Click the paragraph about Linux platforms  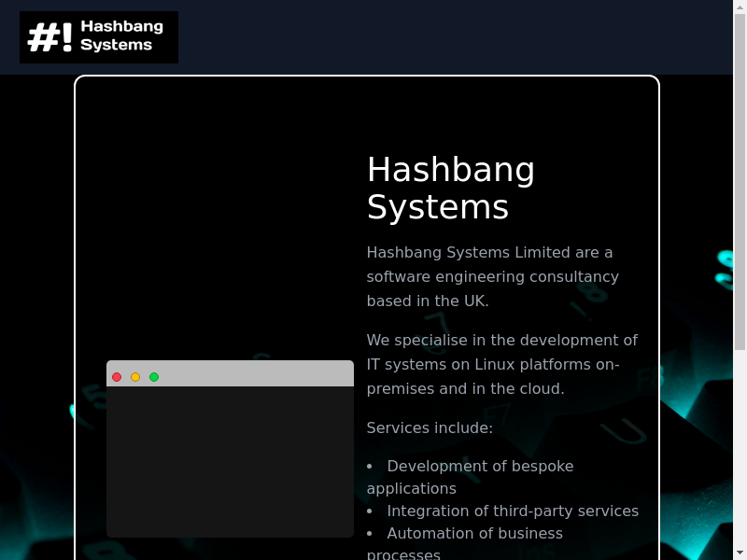[501, 364]
